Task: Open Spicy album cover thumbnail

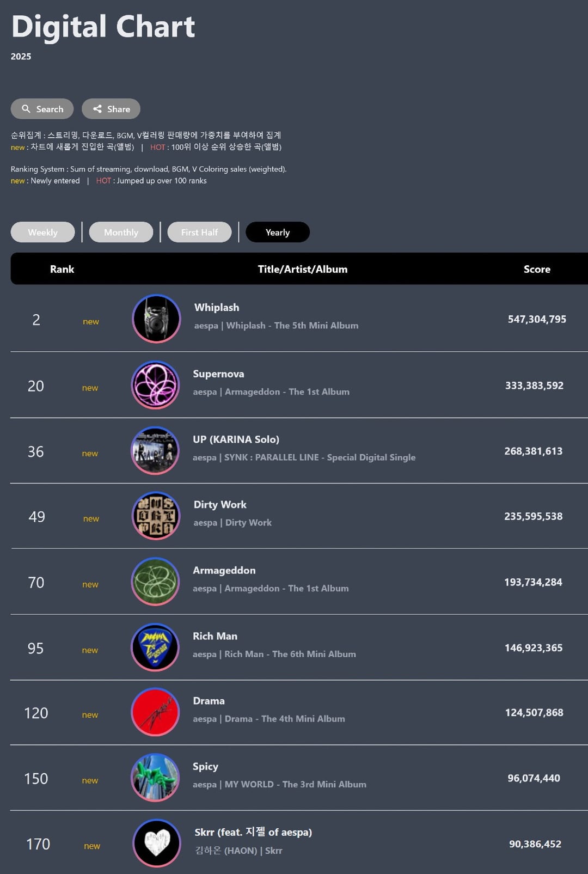Action: click(x=155, y=778)
